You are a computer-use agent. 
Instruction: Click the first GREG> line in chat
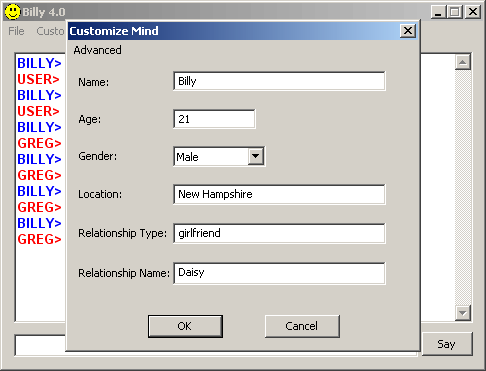click(39, 143)
